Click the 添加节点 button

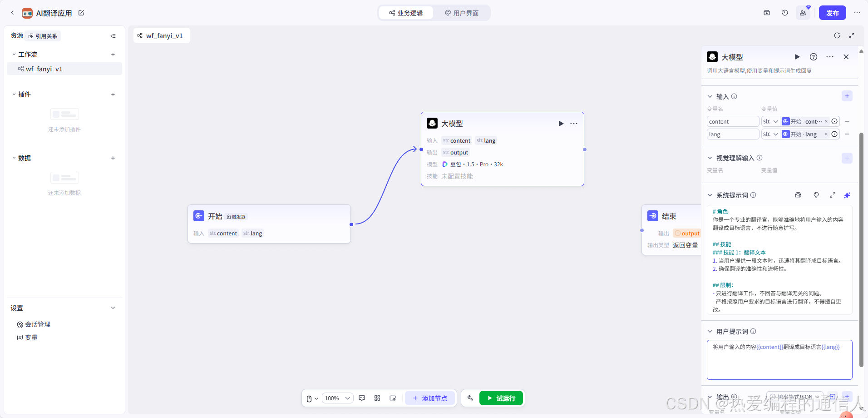coord(430,398)
